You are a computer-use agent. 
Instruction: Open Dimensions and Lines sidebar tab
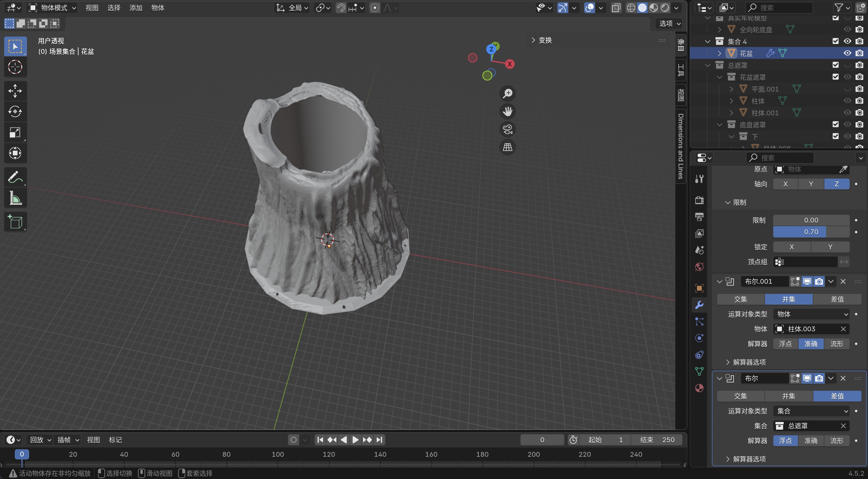pyautogui.click(x=681, y=146)
